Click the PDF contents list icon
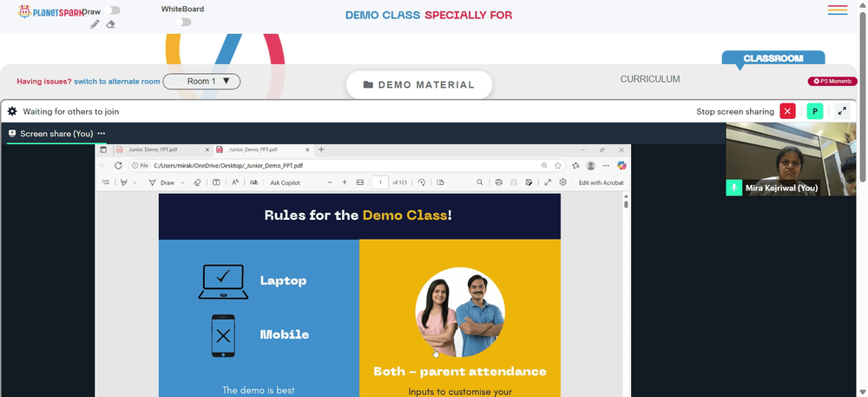Image resolution: width=868 pixels, height=397 pixels. coord(106,182)
